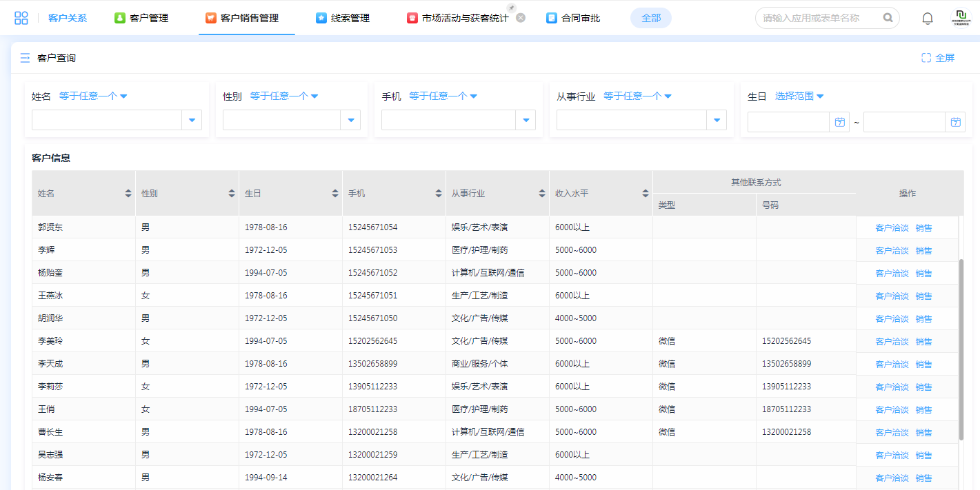Click the user avatar in top right
980x490 pixels.
[961, 18]
